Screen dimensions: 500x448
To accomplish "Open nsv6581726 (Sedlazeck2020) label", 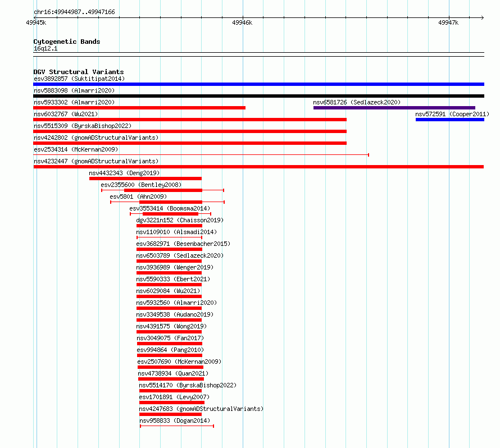I will (357, 102).
